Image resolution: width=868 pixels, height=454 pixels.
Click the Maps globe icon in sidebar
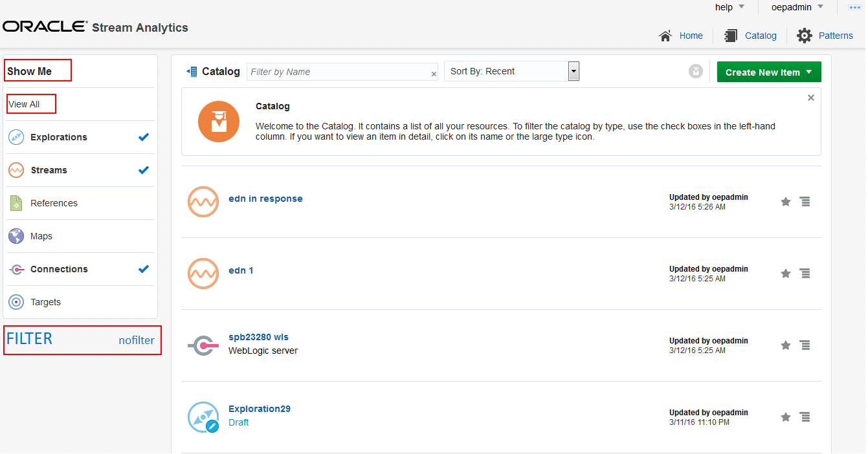[x=16, y=236]
